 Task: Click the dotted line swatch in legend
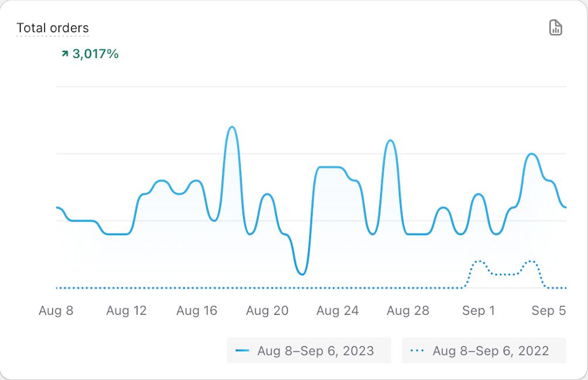(418, 351)
